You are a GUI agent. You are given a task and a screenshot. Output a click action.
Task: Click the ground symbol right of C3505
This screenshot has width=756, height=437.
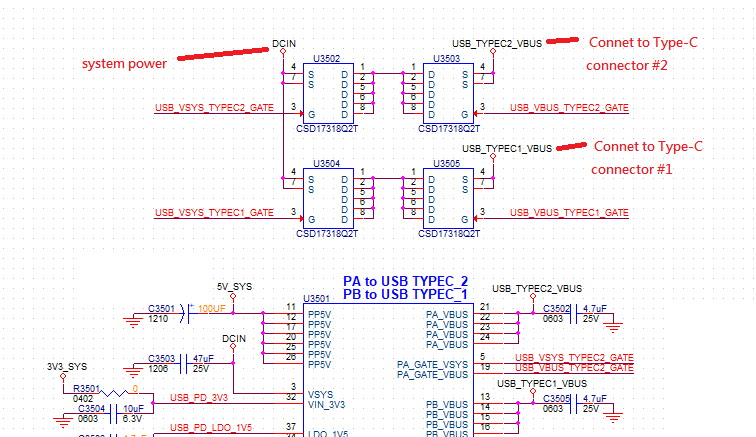613,415
